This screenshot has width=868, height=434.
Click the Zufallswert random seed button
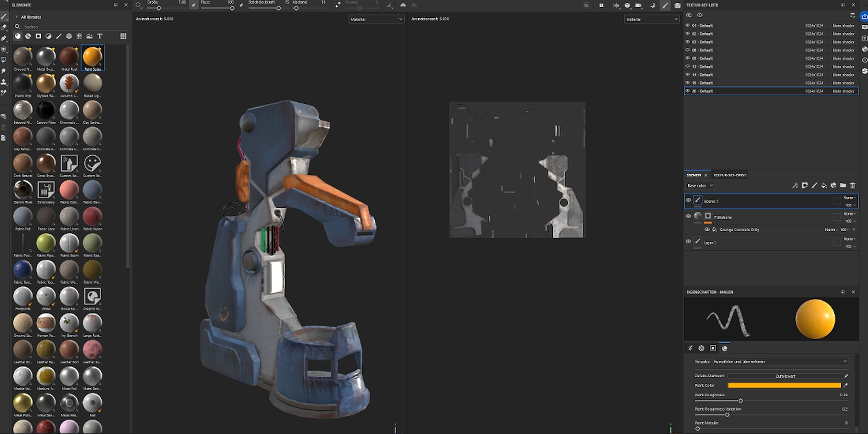(x=785, y=376)
